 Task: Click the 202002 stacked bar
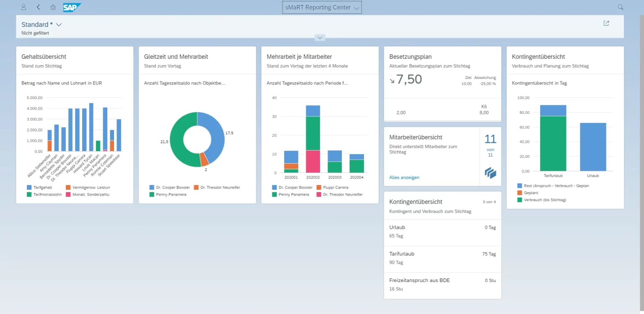[313, 134]
